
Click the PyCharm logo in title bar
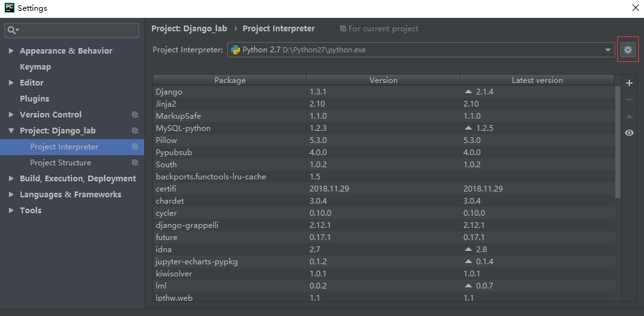[x=9, y=8]
